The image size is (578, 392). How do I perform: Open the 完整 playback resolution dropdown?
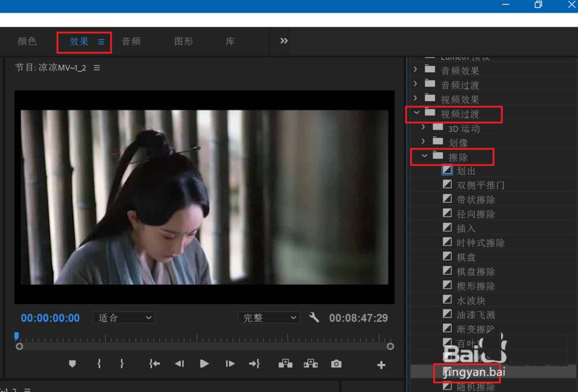(x=269, y=318)
